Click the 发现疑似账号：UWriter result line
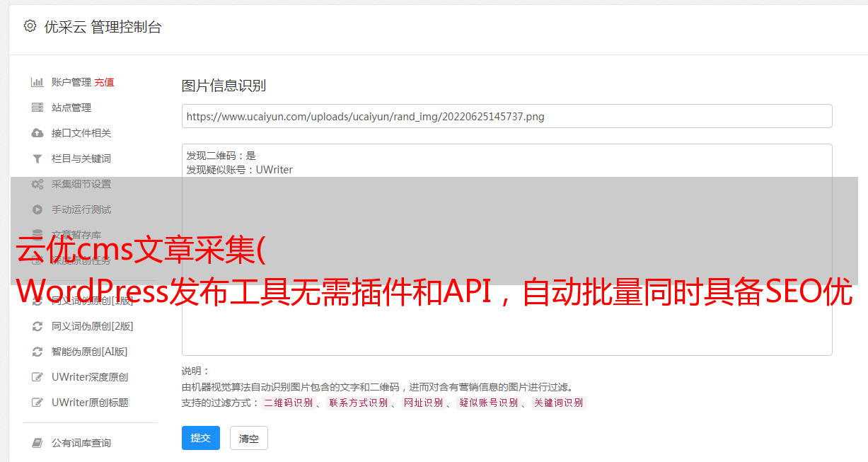 [240, 170]
